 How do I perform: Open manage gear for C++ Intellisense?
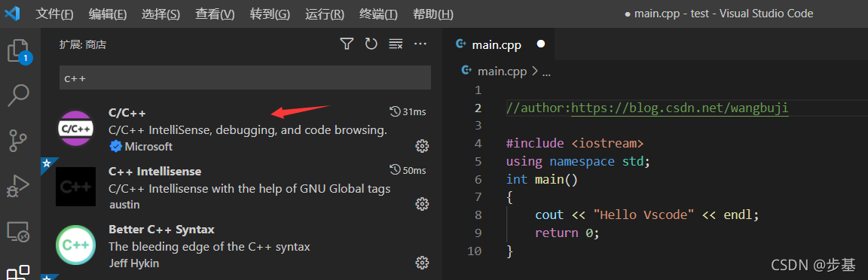point(422,204)
